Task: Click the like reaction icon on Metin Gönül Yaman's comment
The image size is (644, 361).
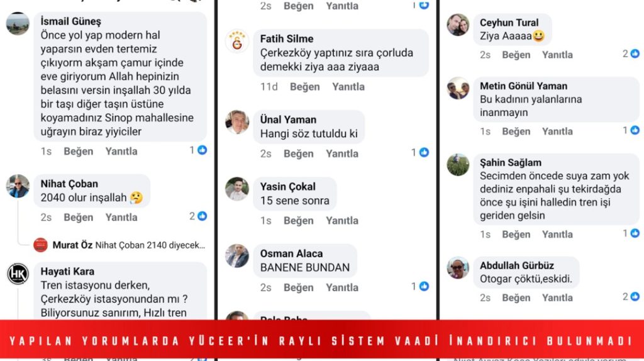Action: (635, 130)
